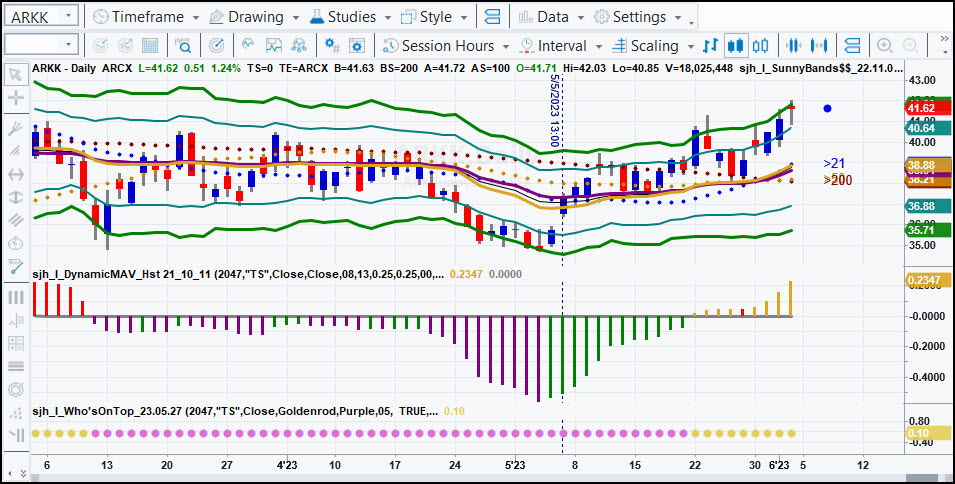The width and height of the screenshot is (955, 484).
Task: Click the >200 red annotation label
Action: coord(837,180)
